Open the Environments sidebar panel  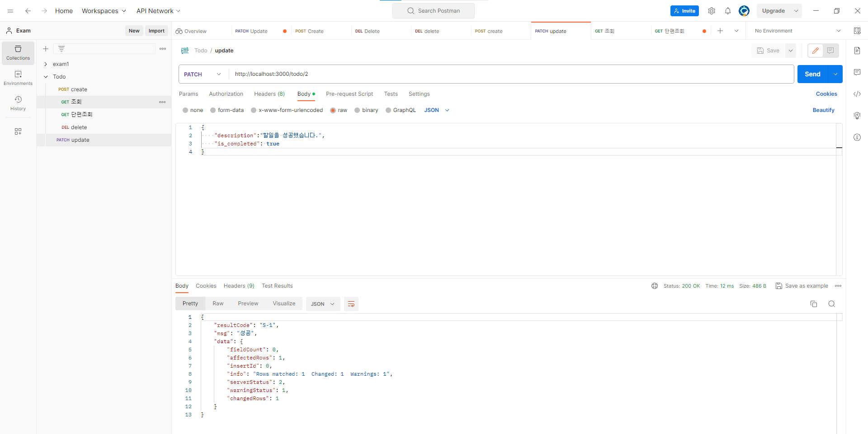pyautogui.click(x=18, y=78)
